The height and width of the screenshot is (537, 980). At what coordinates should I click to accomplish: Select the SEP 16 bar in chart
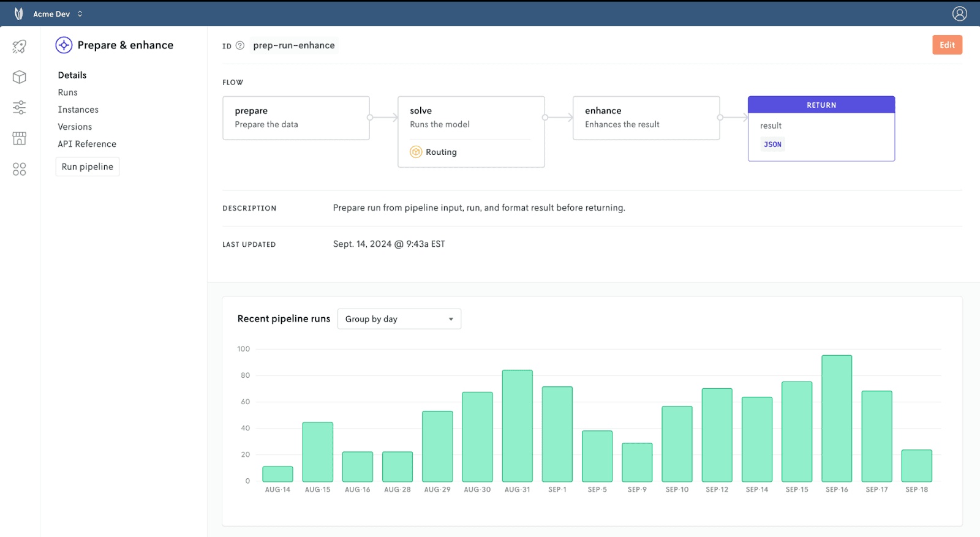point(837,418)
